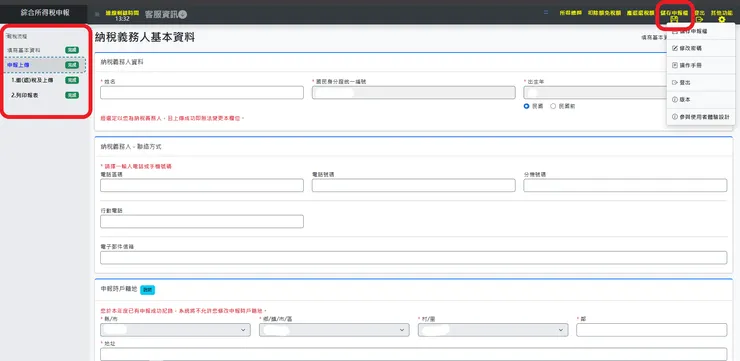The height and width of the screenshot is (361, 740).
Task: Click the 地址 input field
Action: [x=413, y=354]
